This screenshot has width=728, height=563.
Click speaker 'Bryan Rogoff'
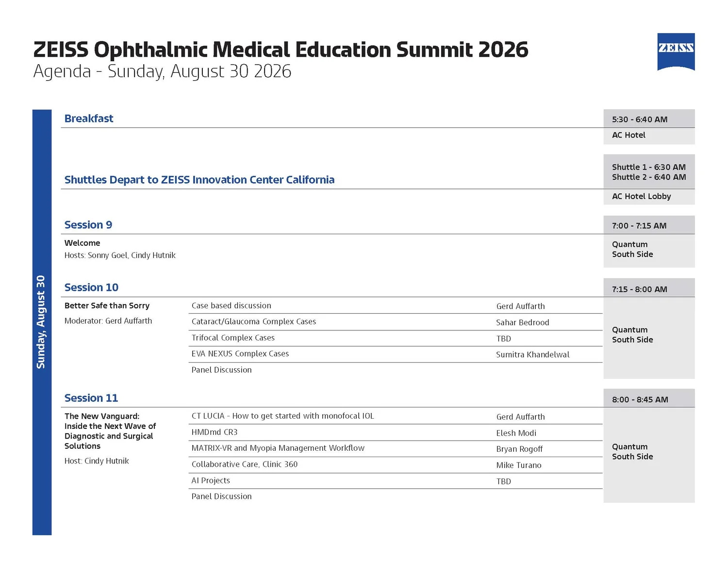519,449
